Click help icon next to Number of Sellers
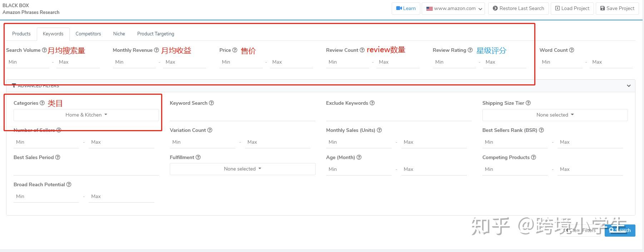 click(x=59, y=130)
